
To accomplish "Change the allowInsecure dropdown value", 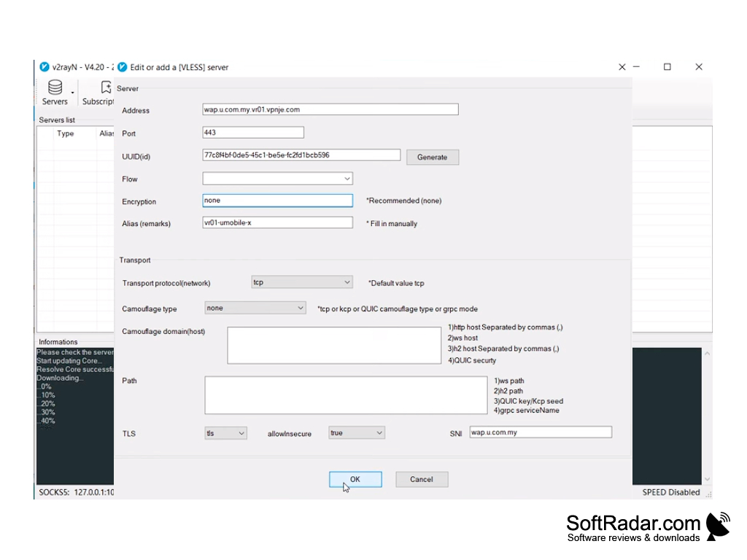I will pos(356,432).
